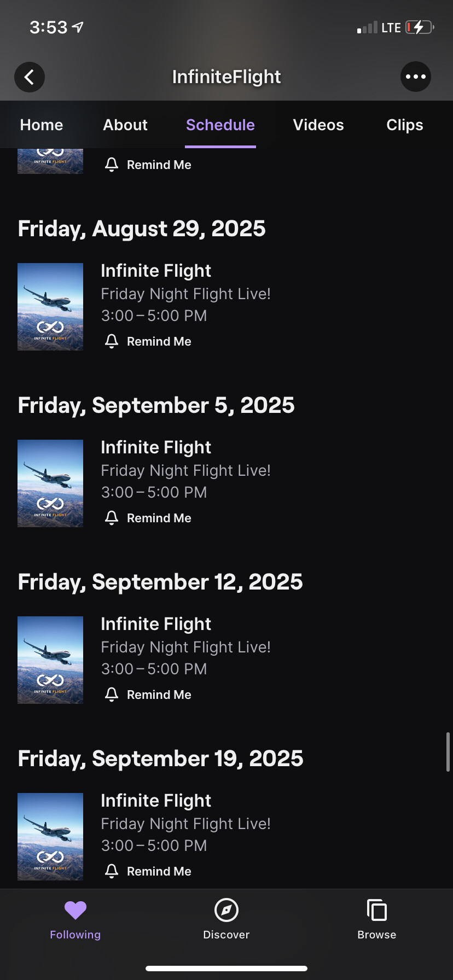Tap the Browse stacked-pages icon

click(x=376, y=911)
